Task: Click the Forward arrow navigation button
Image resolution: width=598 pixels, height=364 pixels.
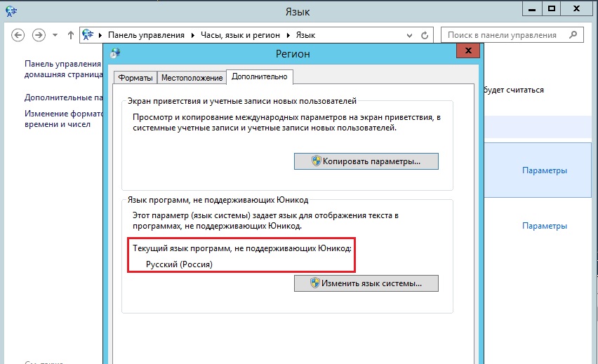Action: [x=39, y=35]
